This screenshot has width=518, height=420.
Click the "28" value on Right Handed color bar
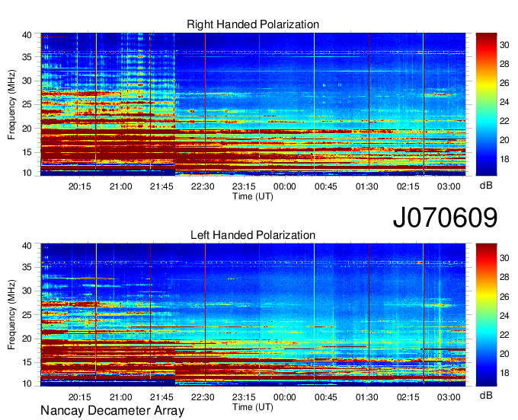504,64
